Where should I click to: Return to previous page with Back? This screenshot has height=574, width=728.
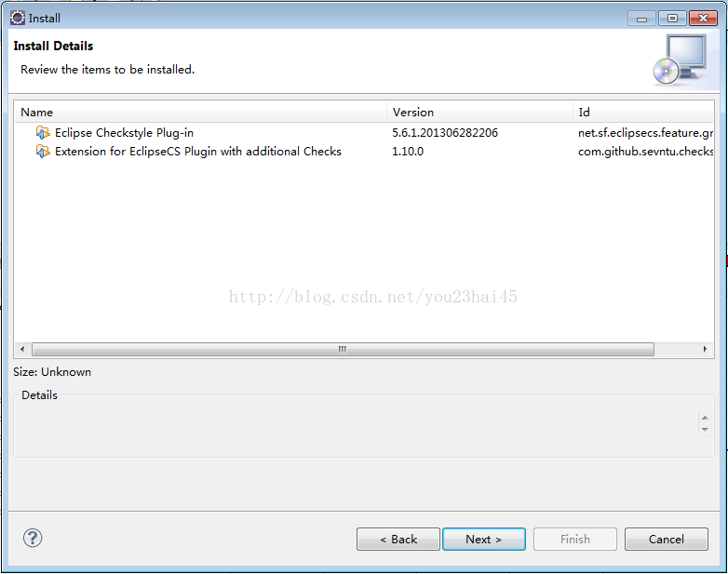click(x=398, y=540)
